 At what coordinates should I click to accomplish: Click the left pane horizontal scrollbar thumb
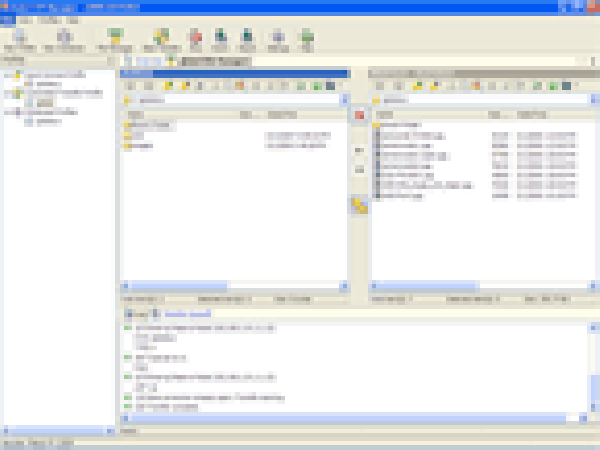(x=179, y=285)
